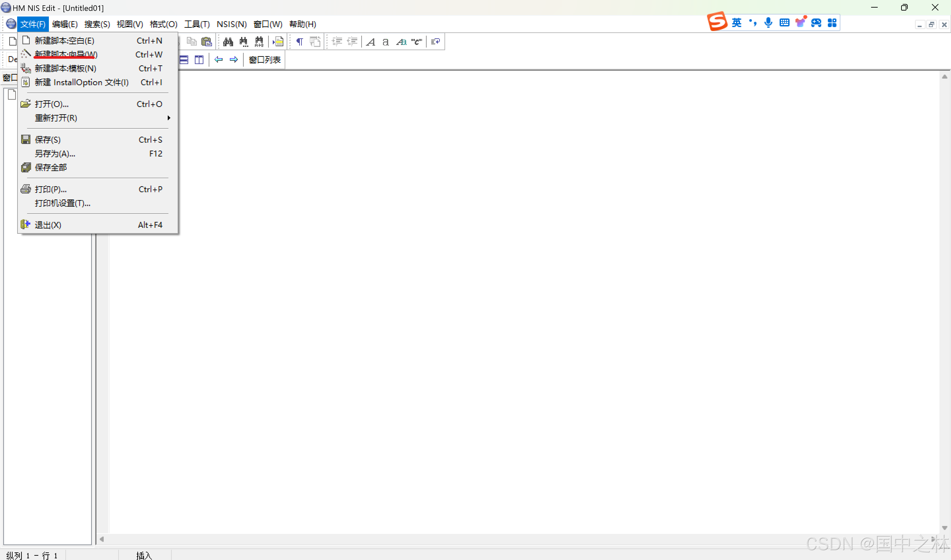Select 另存为(A)... menu entry
This screenshot has height=560, width=951.
(55, 154)
